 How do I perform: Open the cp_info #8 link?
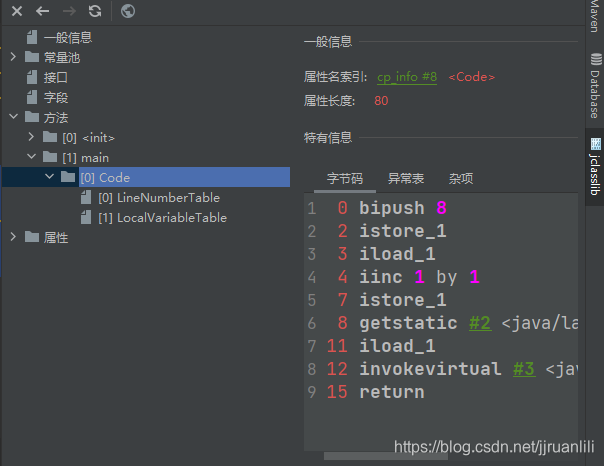(x=407, y=77)
